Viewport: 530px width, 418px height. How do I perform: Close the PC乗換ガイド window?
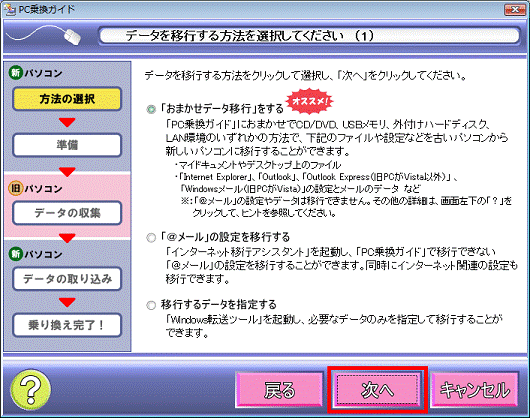[x=515, y=10]
